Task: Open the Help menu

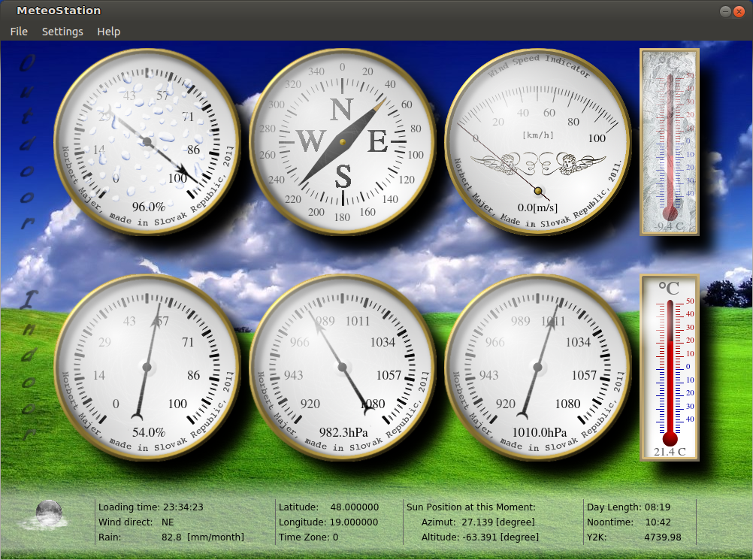Action: [x=108, y=32]
